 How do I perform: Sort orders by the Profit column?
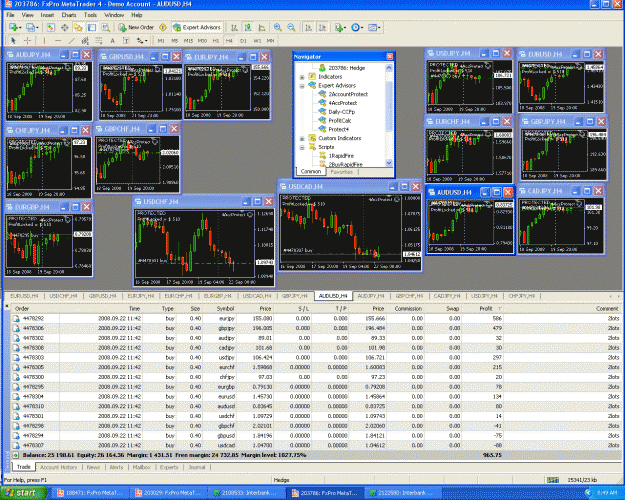coord(485,309)
